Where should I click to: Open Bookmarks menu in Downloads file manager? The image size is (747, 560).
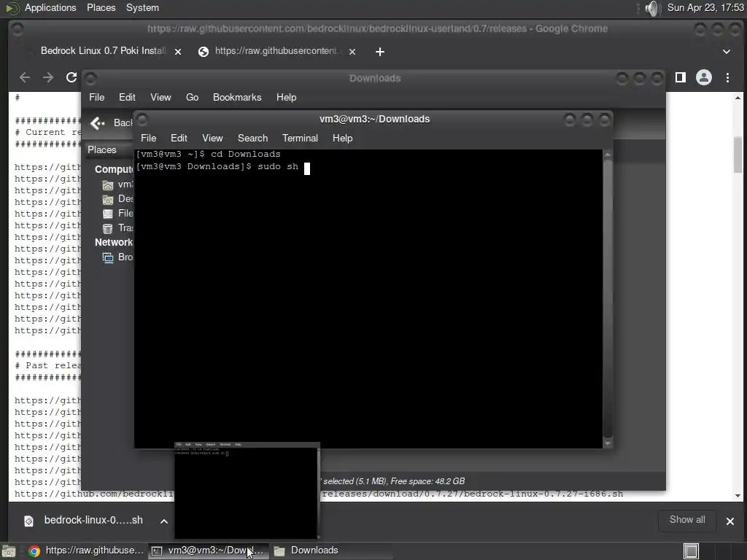(237, 97)
